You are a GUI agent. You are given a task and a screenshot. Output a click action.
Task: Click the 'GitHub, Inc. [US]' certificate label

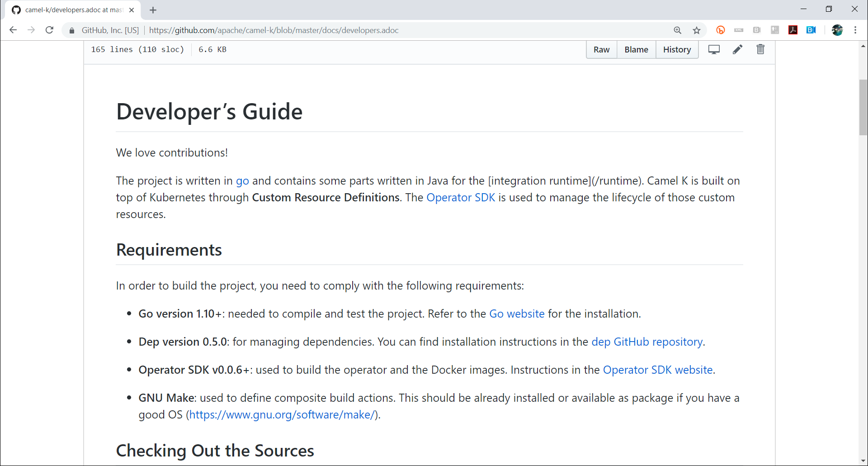[x=110, y=30]
